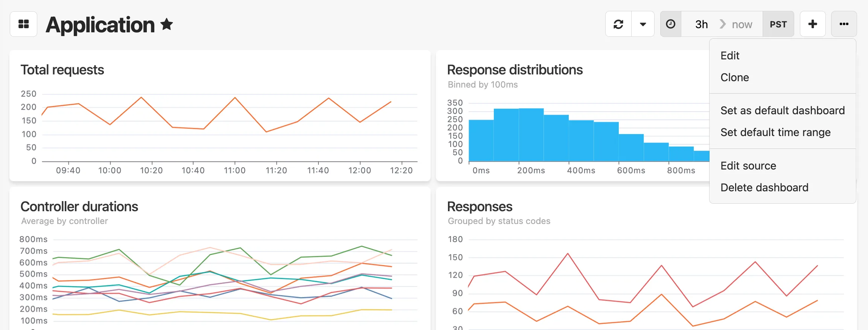Click the refresh icon
The height and width of the screenshot is (330, 868).
[x=618, y=24]
